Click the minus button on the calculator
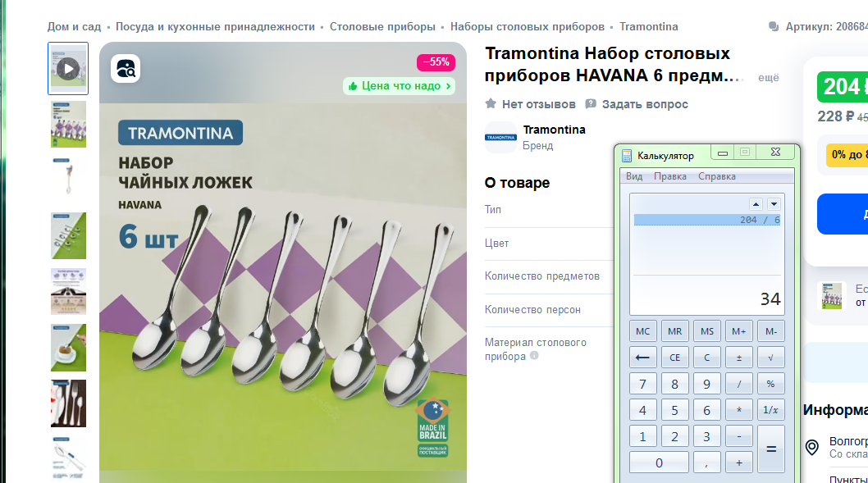 739,436
